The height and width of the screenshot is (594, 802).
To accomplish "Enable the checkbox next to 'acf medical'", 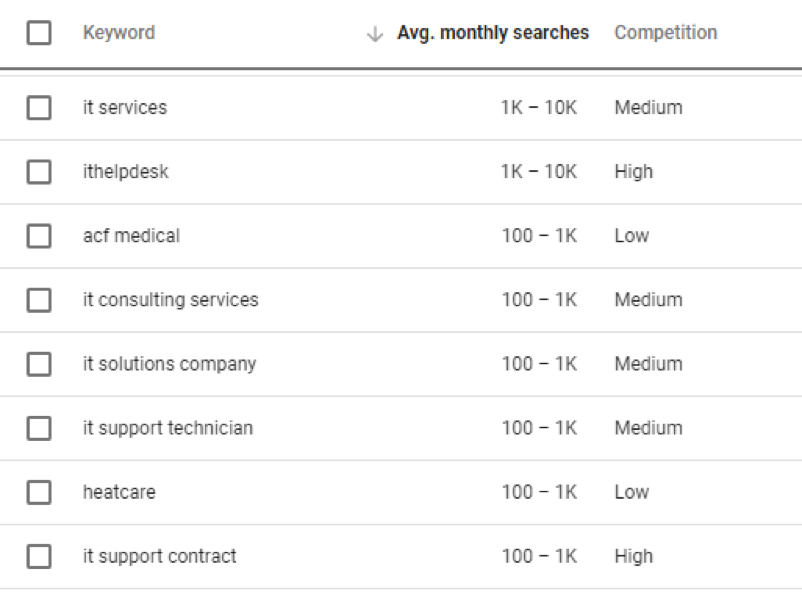I will [42, 235].
